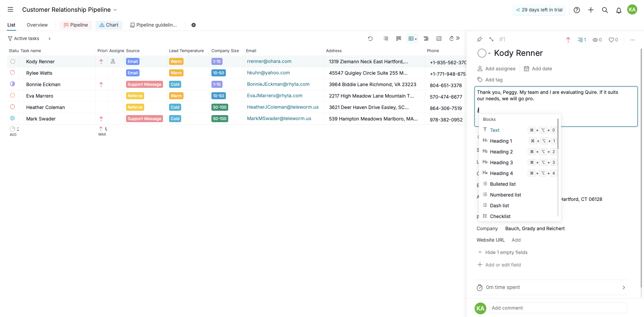Expand task panel to full view
Image resolution: width=644 pixels, height=317 pixels.
coord(491,39)
